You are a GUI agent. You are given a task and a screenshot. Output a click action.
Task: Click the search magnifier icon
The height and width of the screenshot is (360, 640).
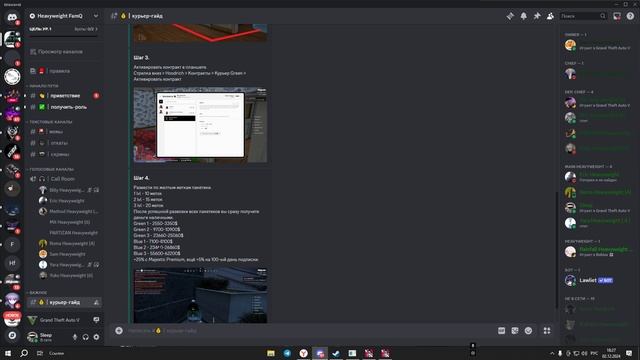pos(603,16)
